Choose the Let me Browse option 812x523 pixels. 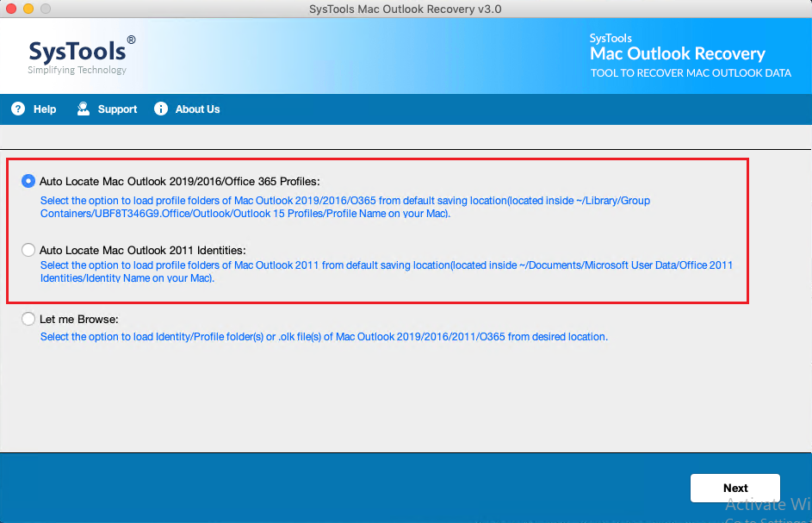[x=28, y=319]
